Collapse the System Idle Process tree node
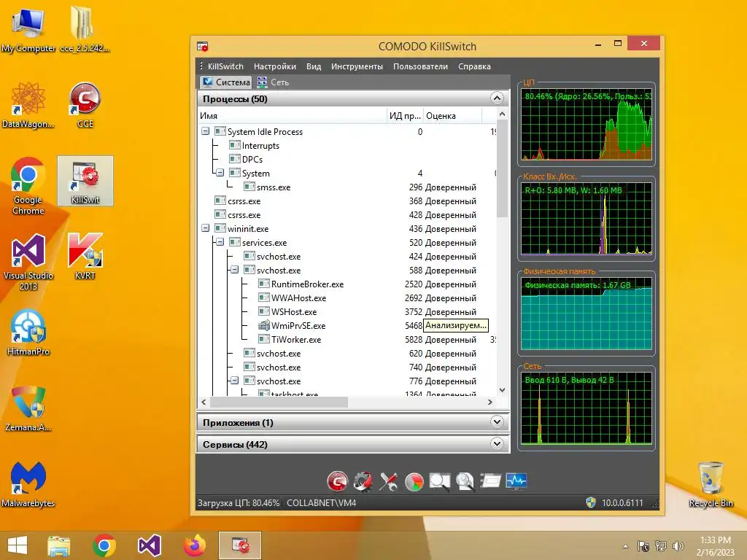The image size is (747, 560). pos(205,131)
